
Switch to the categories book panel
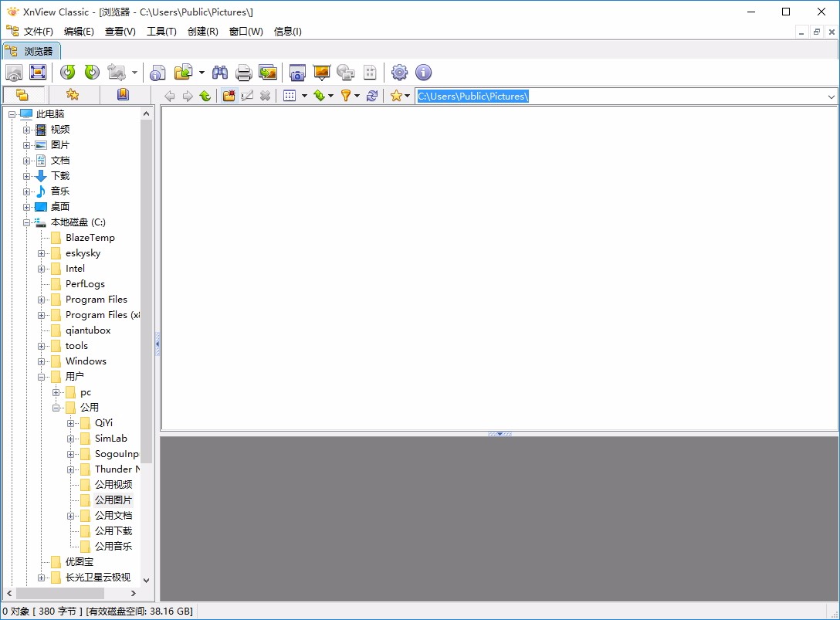(x=122, y=94)
